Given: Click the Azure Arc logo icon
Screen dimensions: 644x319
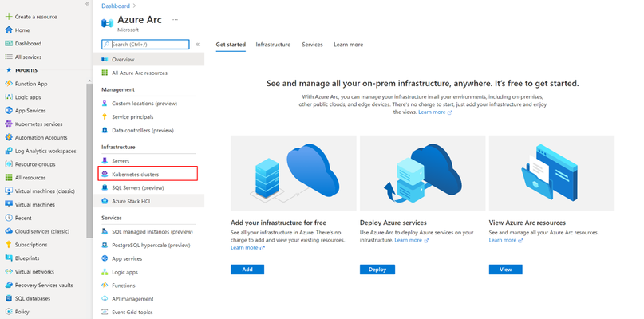Looking at the screenshot, I should point(107,23).
